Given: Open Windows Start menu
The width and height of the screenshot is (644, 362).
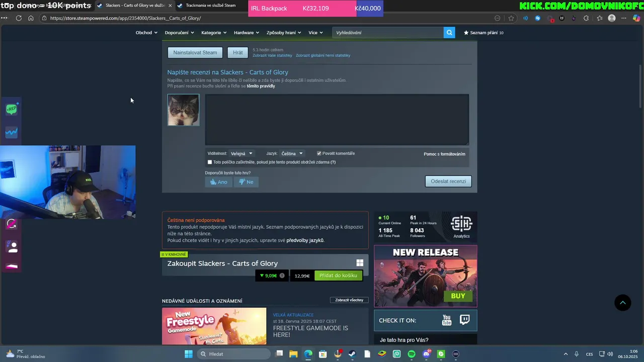Looking at the screenshot, I should (x=189, y=354).
